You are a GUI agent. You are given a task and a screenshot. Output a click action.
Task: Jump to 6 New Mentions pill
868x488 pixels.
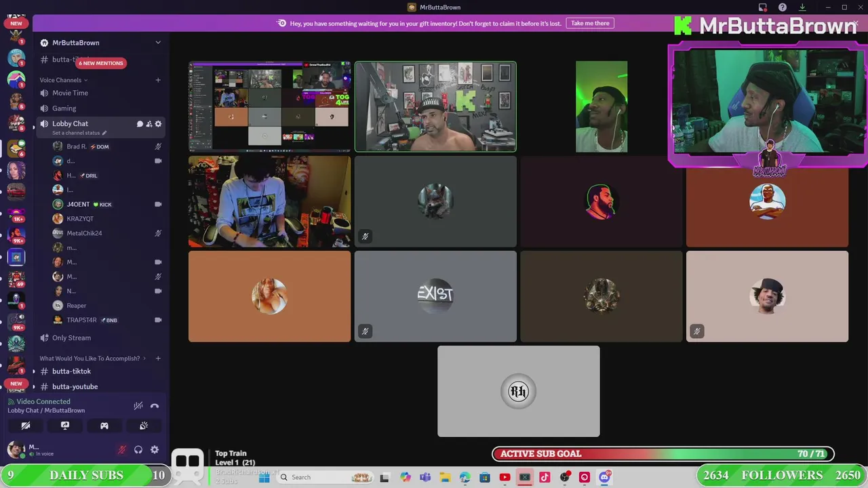coord(101,63)
